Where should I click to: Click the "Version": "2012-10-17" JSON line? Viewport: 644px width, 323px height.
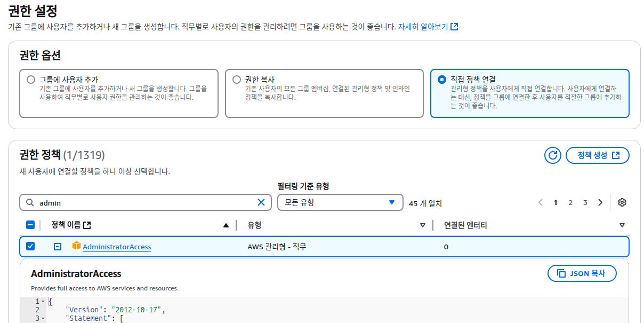click(116, 310)
